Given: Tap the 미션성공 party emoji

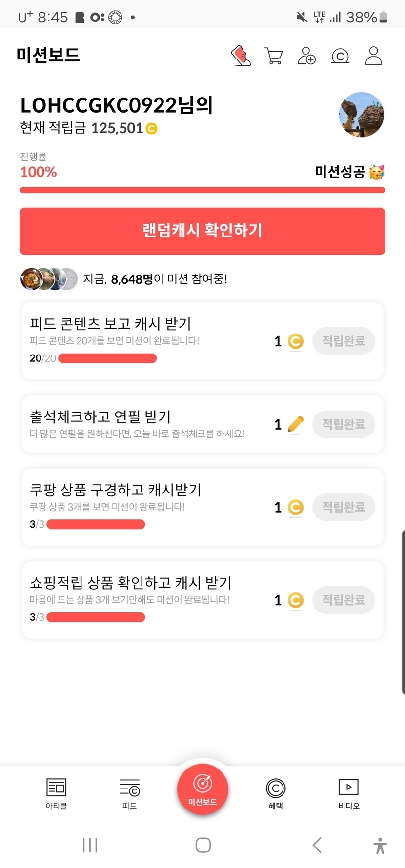Looking at the screenshot, I should tap(376, 172).
